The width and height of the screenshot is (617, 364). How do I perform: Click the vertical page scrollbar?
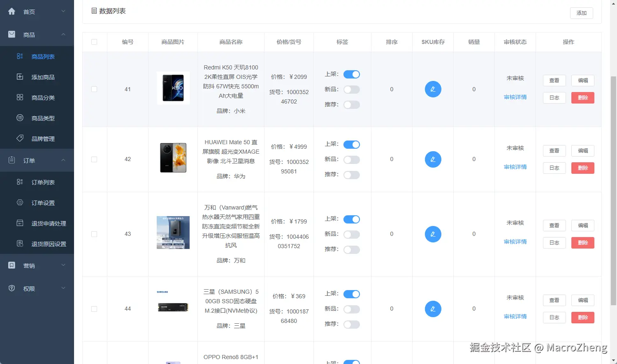(613, 191)
